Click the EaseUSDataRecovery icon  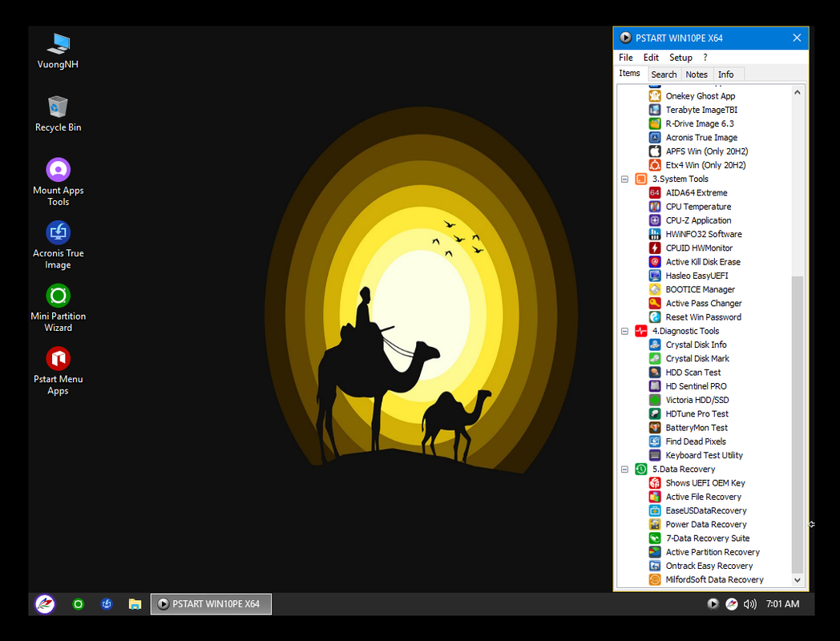coord(655,510)
